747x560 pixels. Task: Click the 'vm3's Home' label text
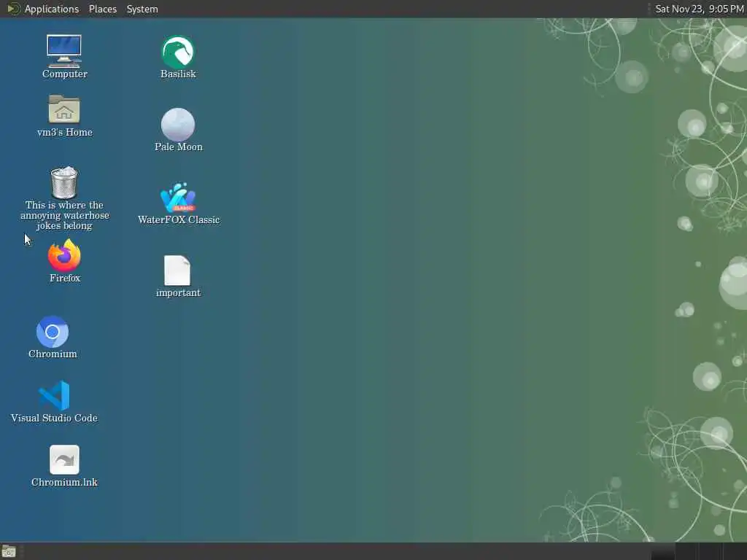(x=65, y=132)
